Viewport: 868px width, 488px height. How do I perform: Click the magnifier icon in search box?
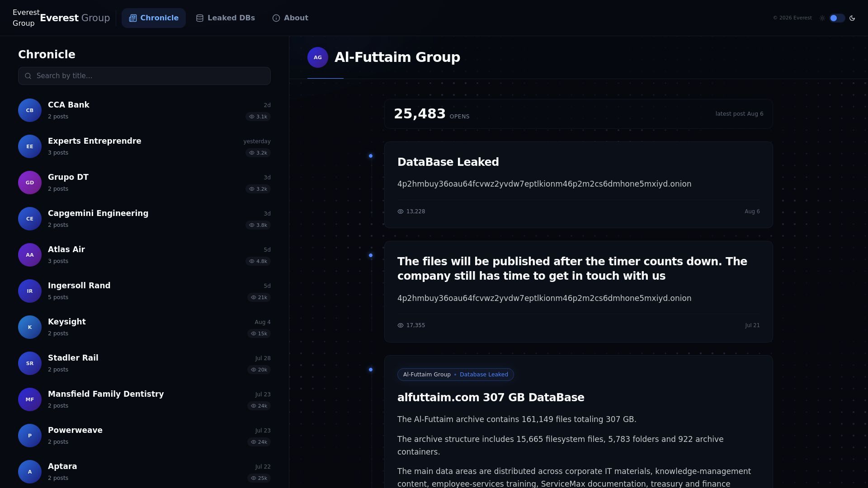click(28, 76)
